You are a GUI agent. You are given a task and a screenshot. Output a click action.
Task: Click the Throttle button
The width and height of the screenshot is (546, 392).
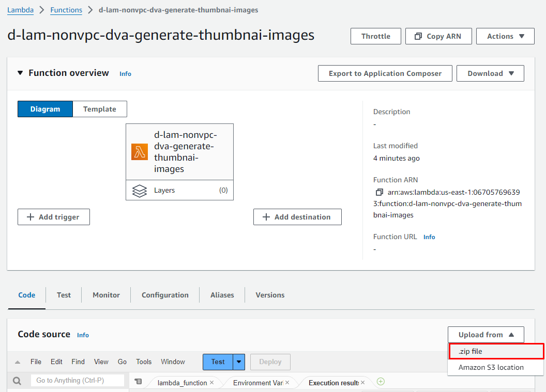tap(376, 36)
